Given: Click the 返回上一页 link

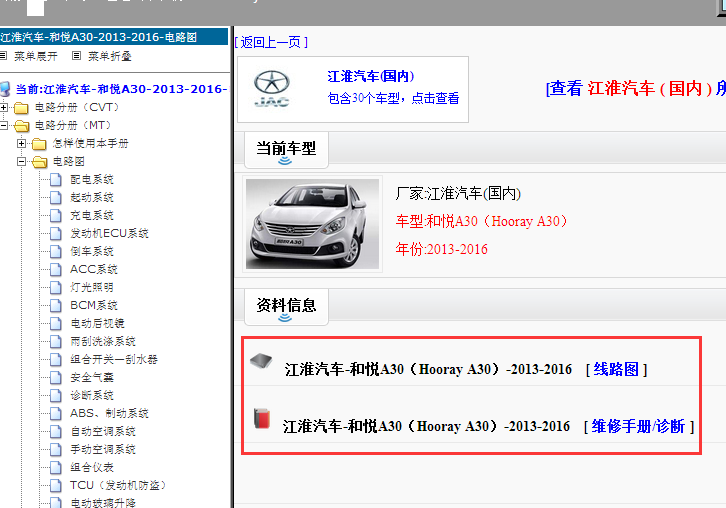Looking at the screenshot, I should point(271,43).
